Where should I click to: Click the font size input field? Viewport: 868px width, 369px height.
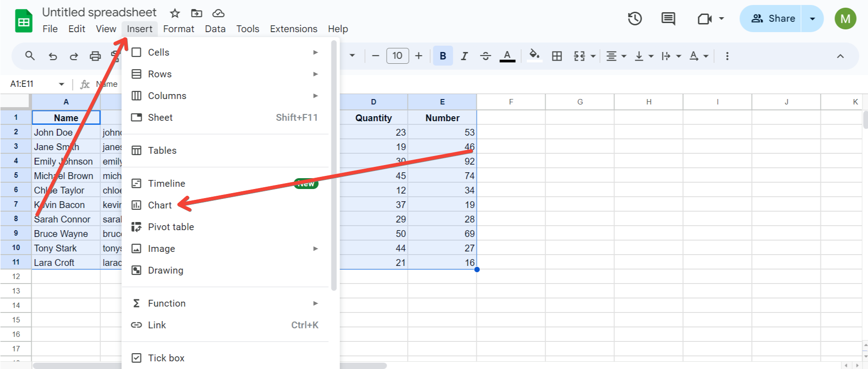(x=398, y=56)
